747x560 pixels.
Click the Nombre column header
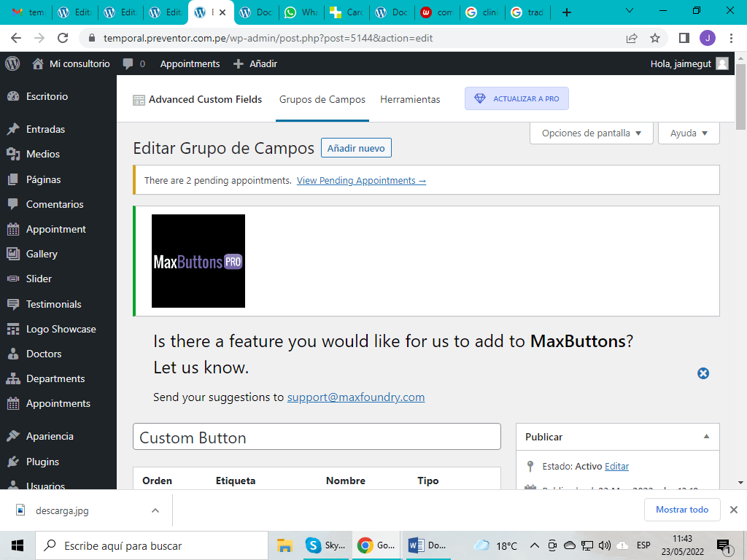pyautogui.click(x=345, y=481)
